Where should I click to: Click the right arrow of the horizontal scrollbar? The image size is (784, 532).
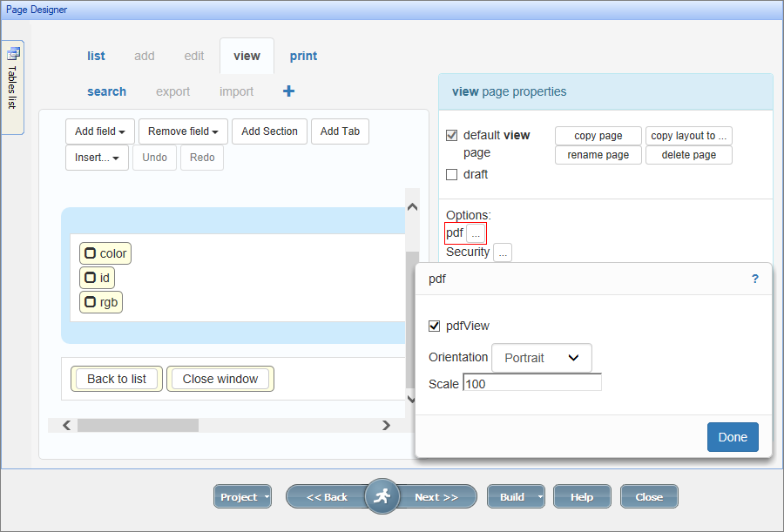(386, 425)
